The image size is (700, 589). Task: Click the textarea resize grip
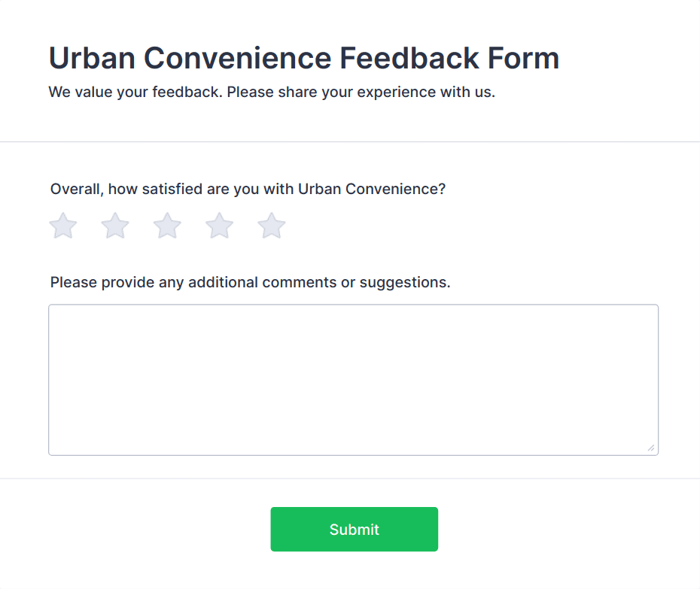tap(650, 448)
